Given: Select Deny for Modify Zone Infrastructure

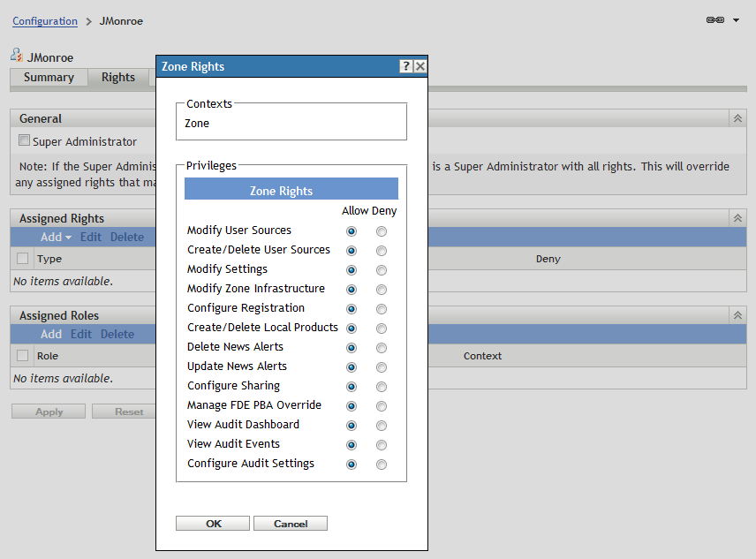Looking at the screenshot, I should [382, 290].
